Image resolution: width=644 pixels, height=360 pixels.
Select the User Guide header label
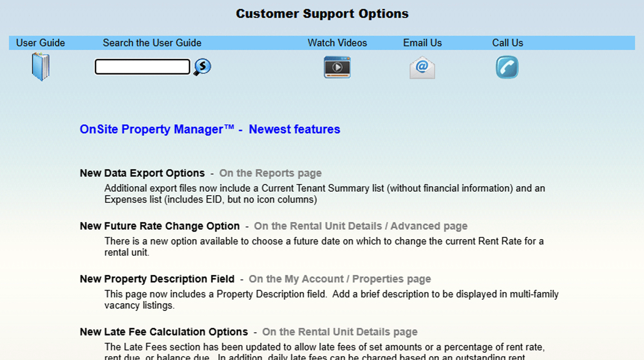pyautogui.click(x=40, y=43)
